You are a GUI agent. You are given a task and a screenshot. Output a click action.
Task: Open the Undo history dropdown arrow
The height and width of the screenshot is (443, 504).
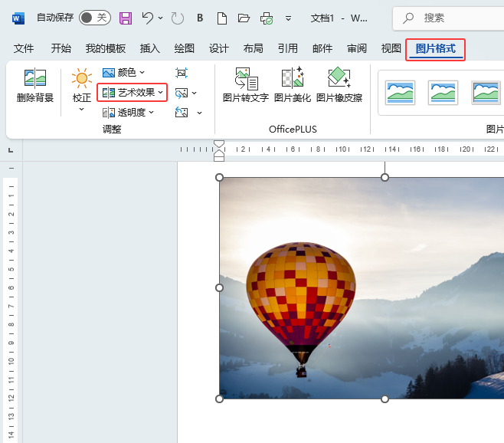pyautogui.click(x=160, y=18)
